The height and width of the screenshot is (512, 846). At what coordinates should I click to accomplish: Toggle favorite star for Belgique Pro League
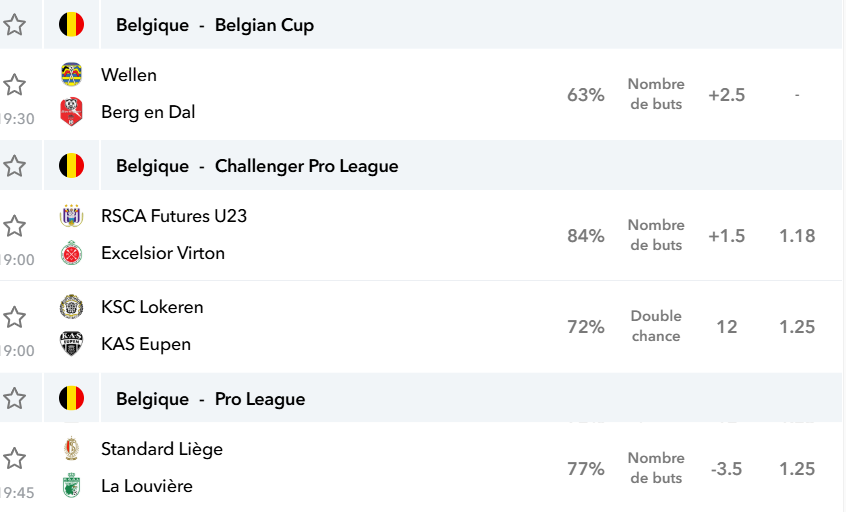(15, 399)
